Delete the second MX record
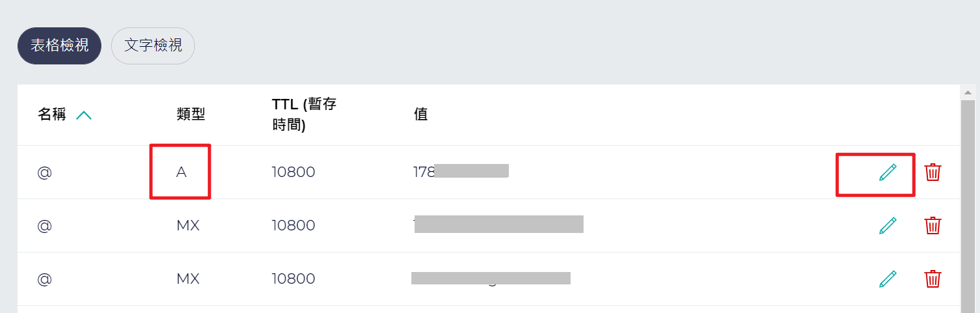 (933, 279)
